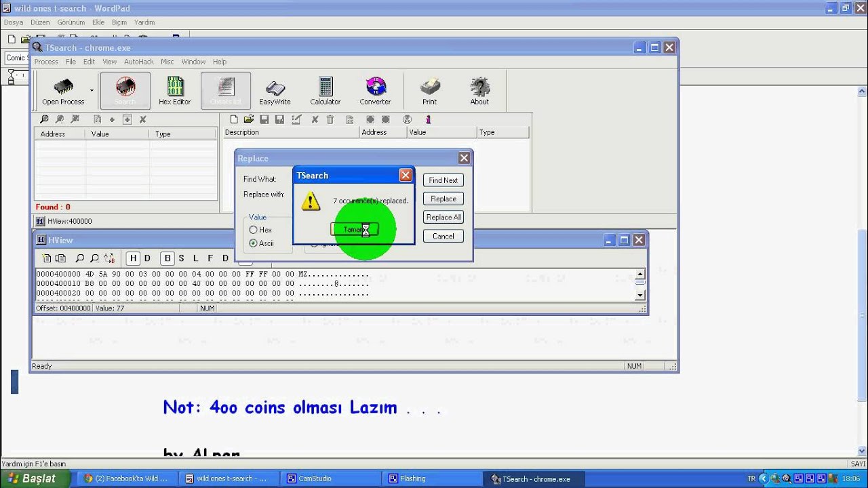
Task: Open Process toolbar button in TSearch
Action: (63, 91)
